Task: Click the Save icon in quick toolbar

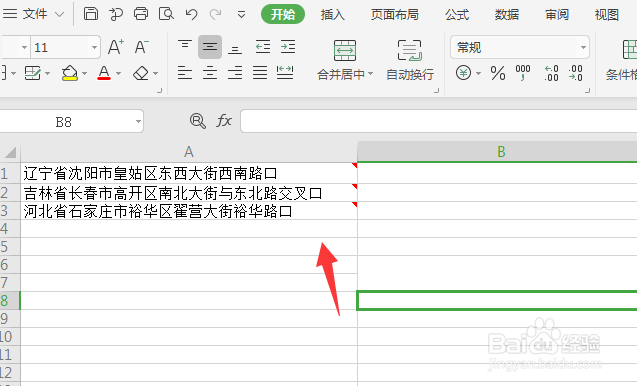Action: click(x=91, y=14)
